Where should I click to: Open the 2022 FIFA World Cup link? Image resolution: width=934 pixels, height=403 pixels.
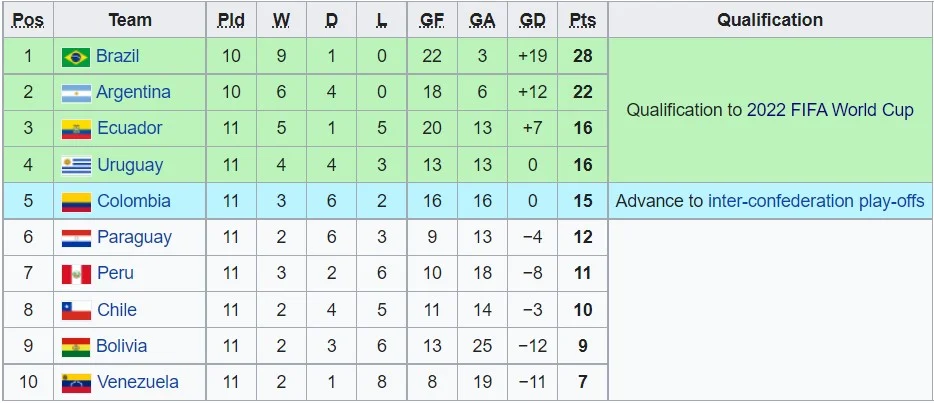(x=830, y=110)
